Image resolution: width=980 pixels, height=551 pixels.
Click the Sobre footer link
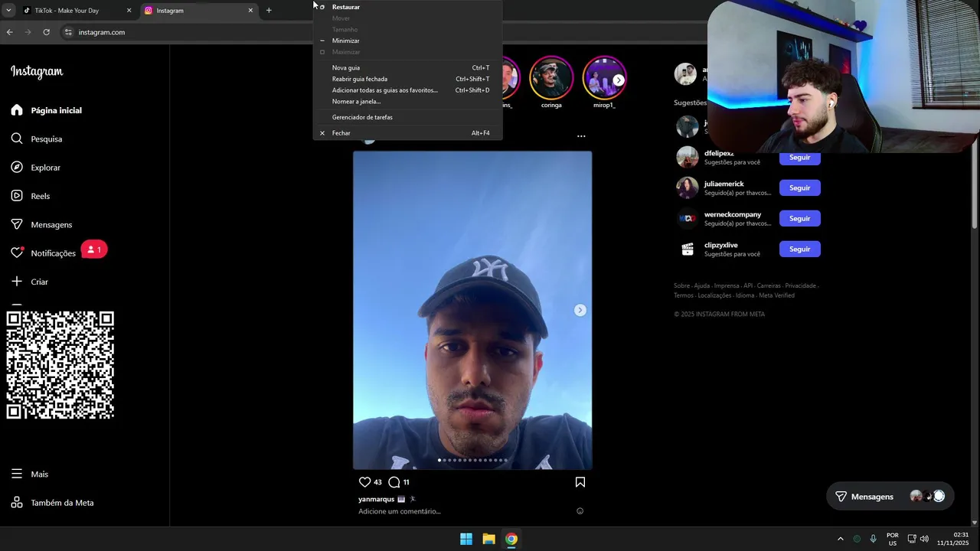click(x=681, y=285)
